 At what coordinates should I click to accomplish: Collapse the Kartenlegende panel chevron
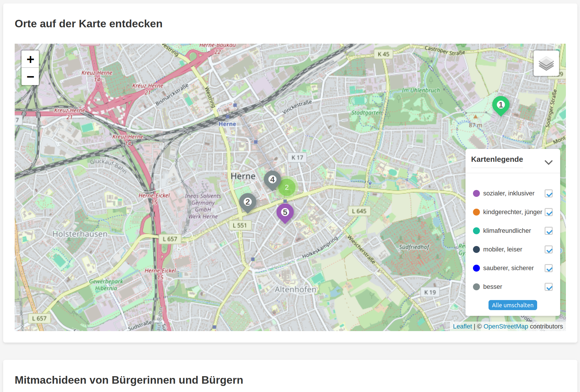click(x=548, y=162)
